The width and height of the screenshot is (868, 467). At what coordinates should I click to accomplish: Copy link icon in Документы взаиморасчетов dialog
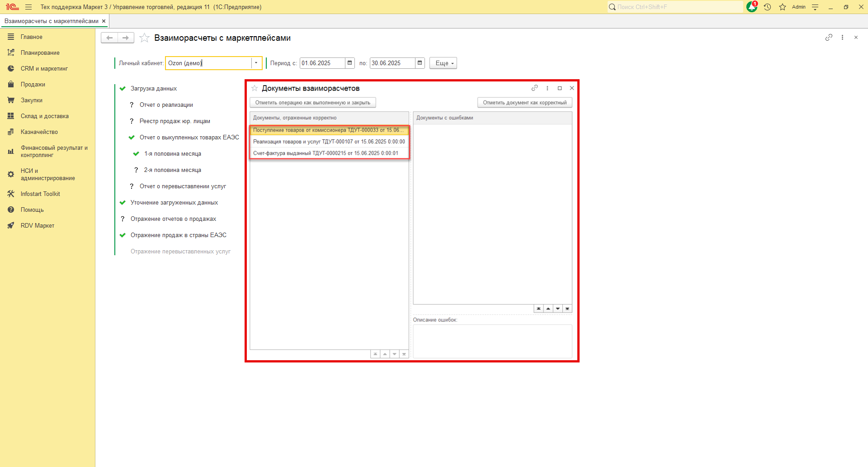534,88
